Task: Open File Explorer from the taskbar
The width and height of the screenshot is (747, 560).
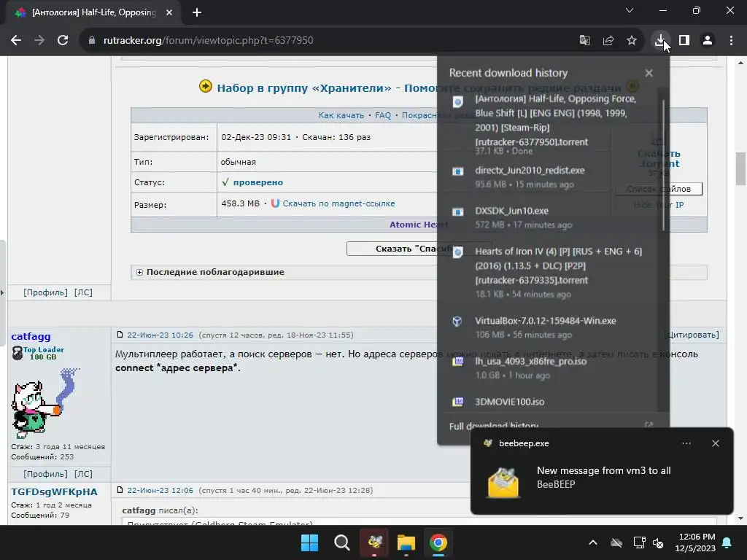Action: 406,542
